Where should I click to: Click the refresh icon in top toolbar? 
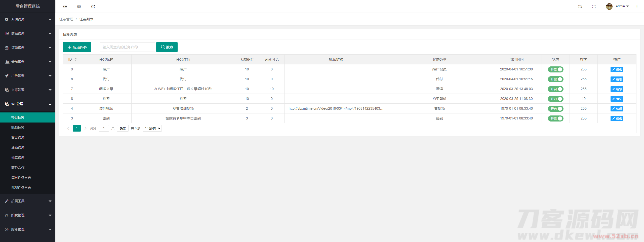[93, 7]
